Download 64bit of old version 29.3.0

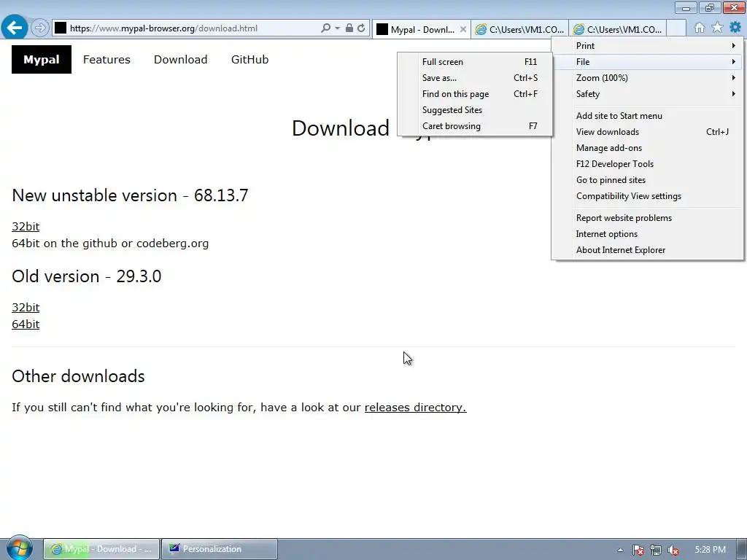pyautogui.click(x=26, y=324)
